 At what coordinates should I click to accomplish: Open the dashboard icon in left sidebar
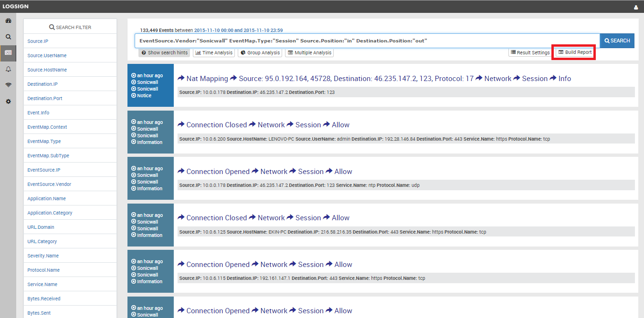pyautogui.click(x=8, y=21)
